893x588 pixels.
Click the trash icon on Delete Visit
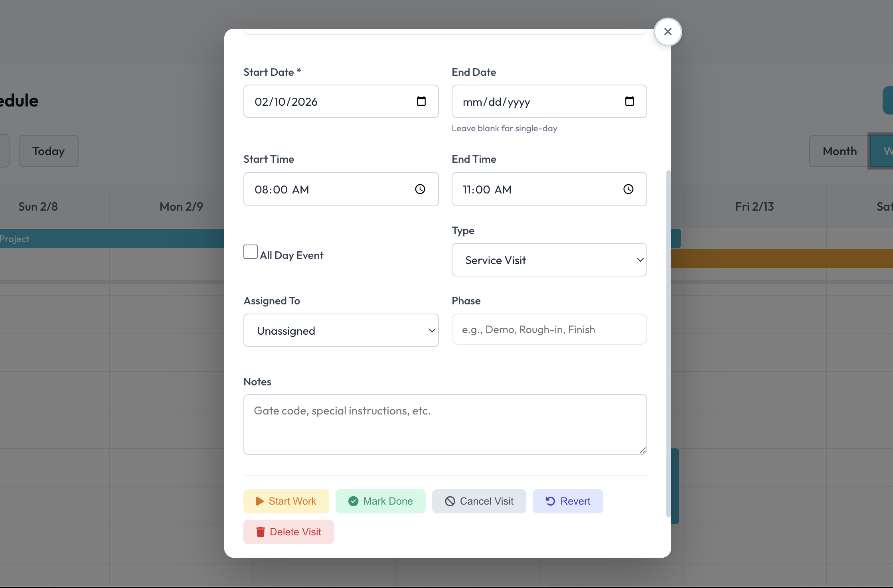coord(261,532)
